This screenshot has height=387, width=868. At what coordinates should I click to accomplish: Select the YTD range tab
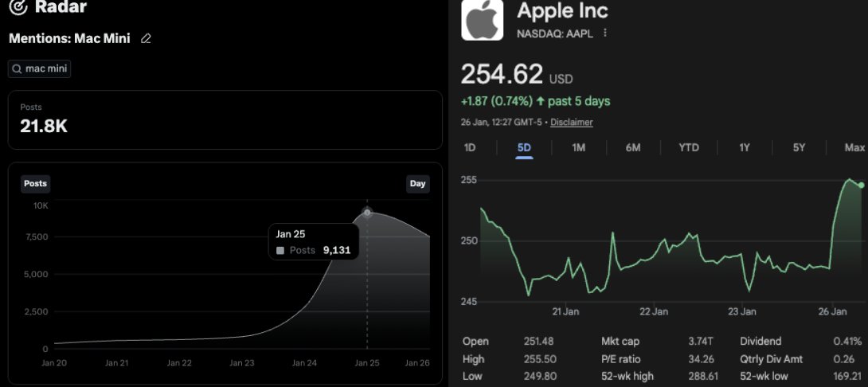point(689,147)
